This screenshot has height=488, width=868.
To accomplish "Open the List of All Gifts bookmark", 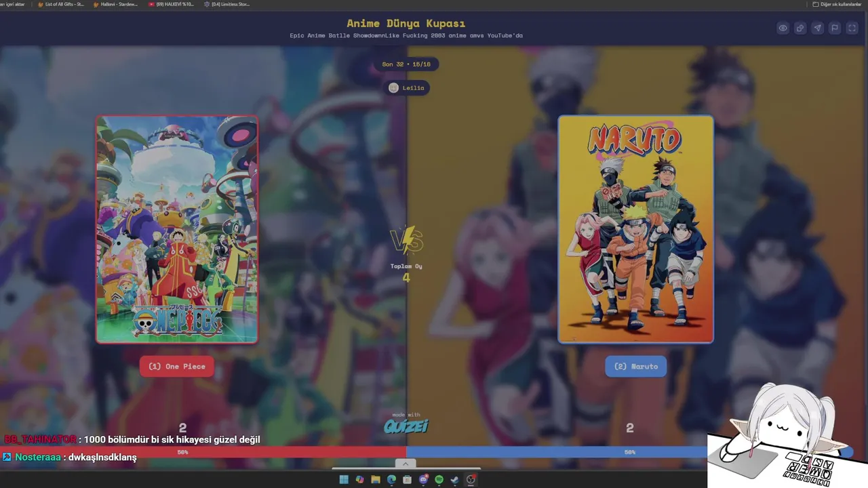I will click(x=60, y=4).
